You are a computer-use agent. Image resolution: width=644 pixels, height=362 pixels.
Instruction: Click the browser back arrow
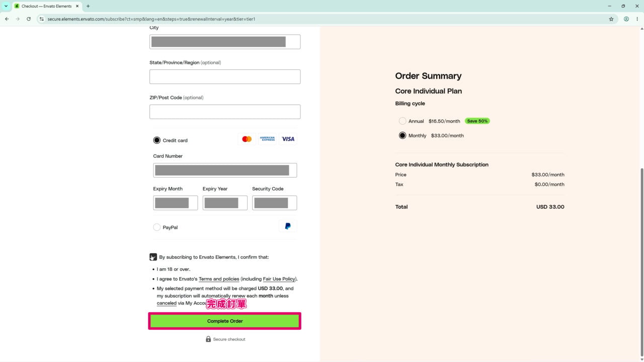[x=7, y=19]
